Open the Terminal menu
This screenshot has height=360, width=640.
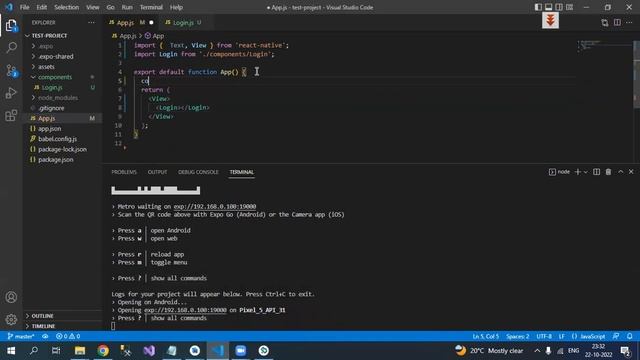151,7
